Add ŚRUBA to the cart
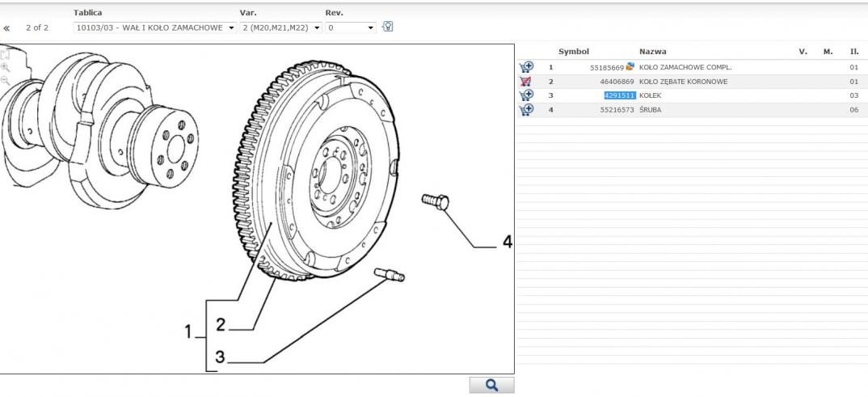Screen dimensions: 868x397 (x=526, y=110)
